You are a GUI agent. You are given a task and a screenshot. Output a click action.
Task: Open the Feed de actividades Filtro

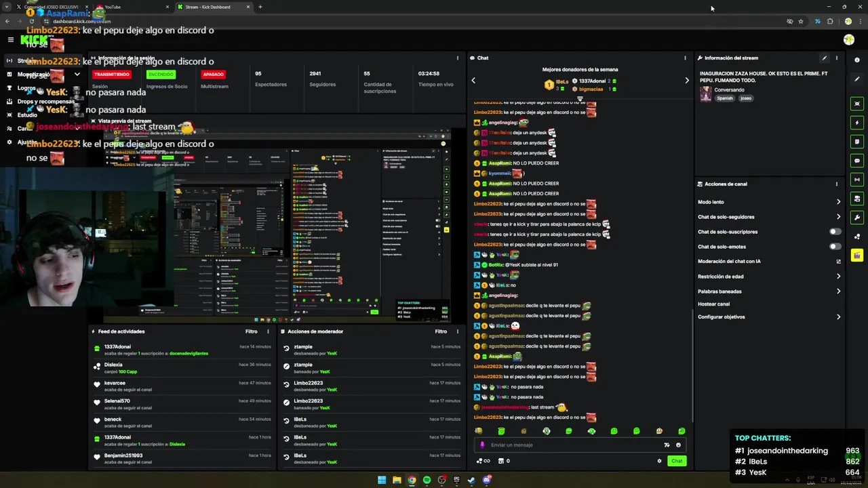point(252,331)
